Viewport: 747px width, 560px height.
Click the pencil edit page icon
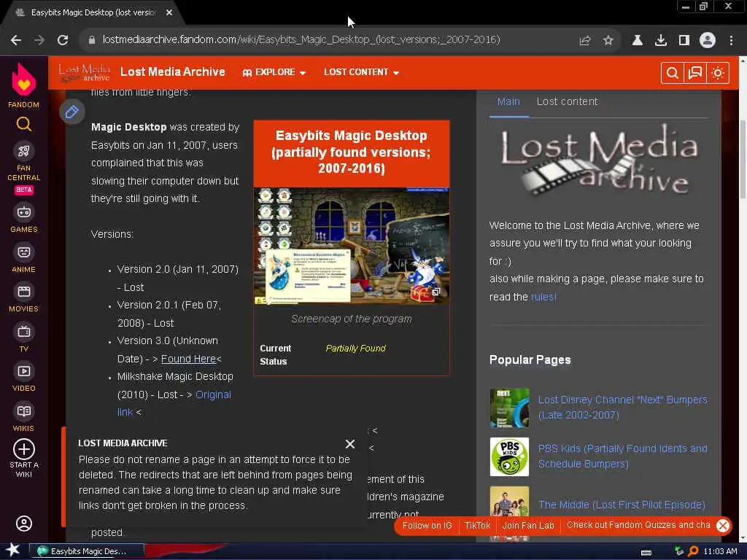tap(72, 112)
